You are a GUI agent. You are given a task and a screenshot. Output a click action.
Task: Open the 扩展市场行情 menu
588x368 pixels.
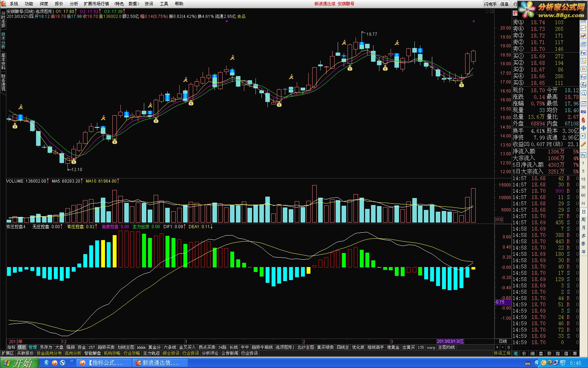[96, 4]
